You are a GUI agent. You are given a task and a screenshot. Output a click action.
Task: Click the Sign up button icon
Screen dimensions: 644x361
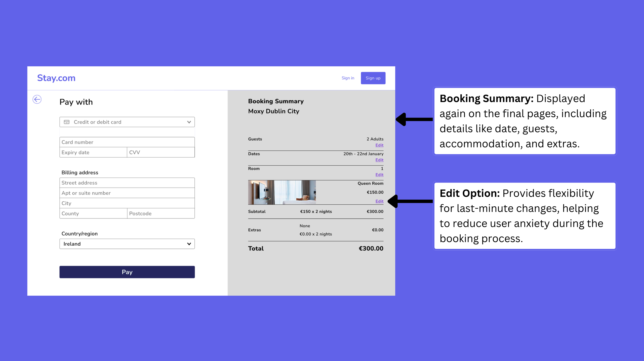click(x=372, y=78)
